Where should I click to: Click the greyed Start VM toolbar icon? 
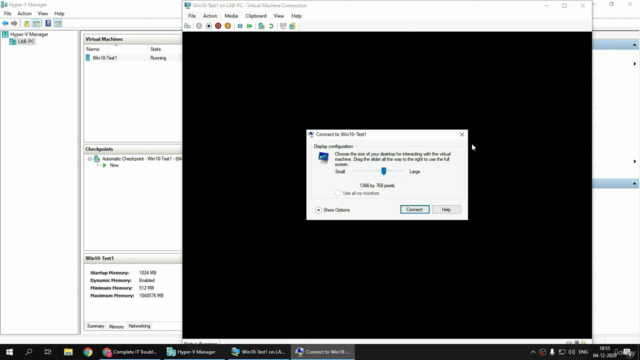coord(199,26)
